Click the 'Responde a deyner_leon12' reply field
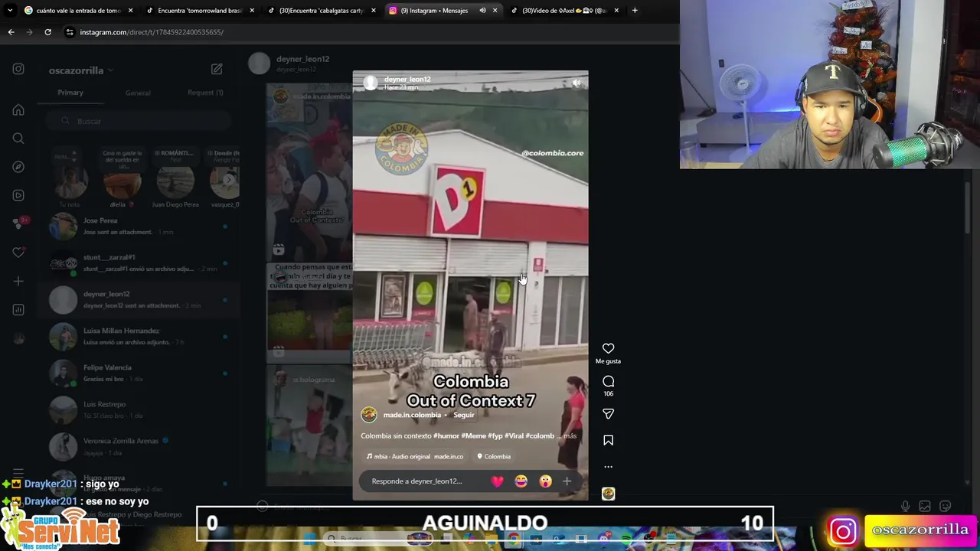This screenshot has width=980, height=551. 416,481
